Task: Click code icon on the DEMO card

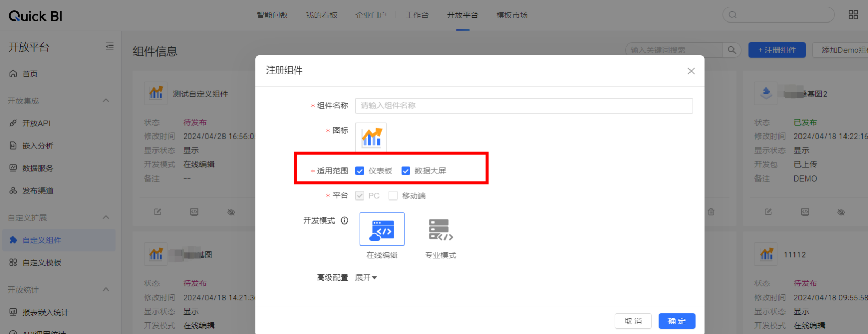Action: tap(805, 212)
